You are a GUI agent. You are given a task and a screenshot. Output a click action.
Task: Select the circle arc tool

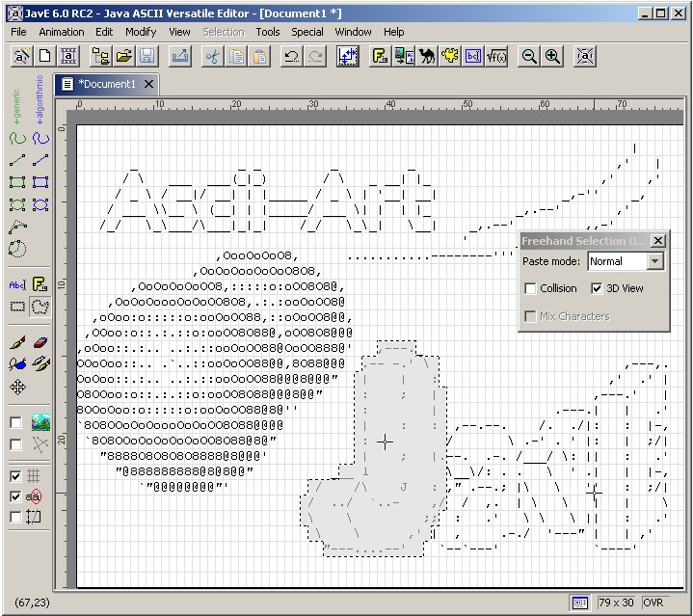(17, 249)
